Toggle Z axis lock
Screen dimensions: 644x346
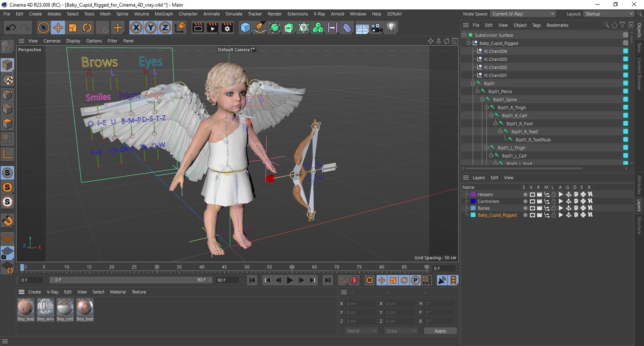[165, 28]
